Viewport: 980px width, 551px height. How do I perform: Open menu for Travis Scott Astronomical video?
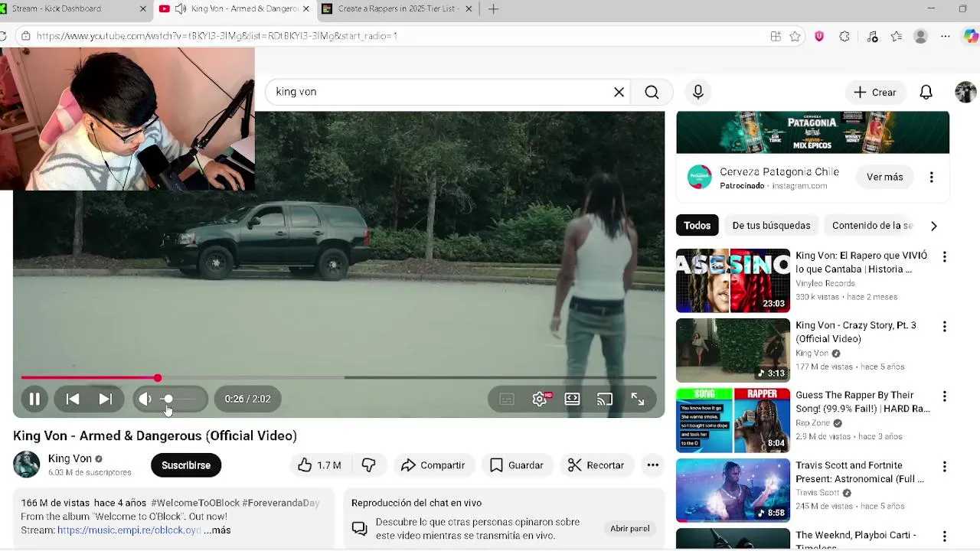pos(944,467)
